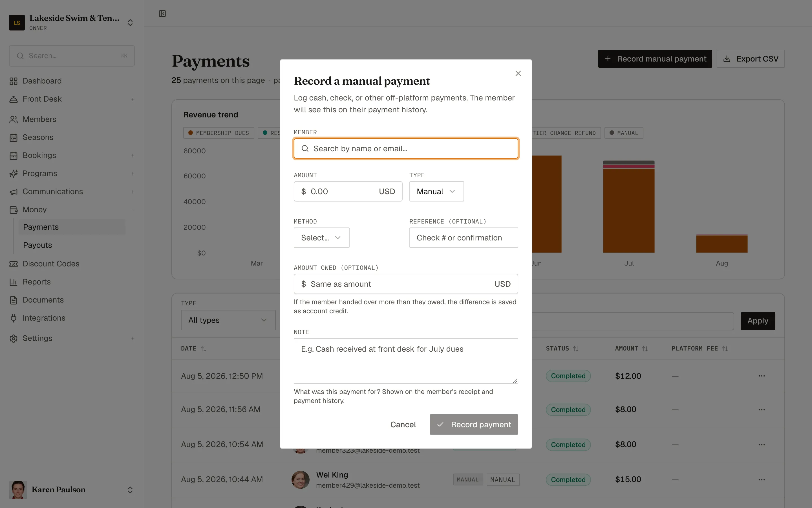The width and height of the screenshot is (812, 508).
Task: Click Record manual payment button
Action: coord(655,59)
